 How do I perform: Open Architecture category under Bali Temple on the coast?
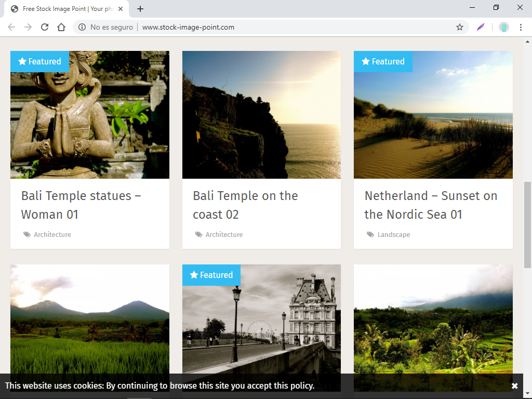(224, 234)
